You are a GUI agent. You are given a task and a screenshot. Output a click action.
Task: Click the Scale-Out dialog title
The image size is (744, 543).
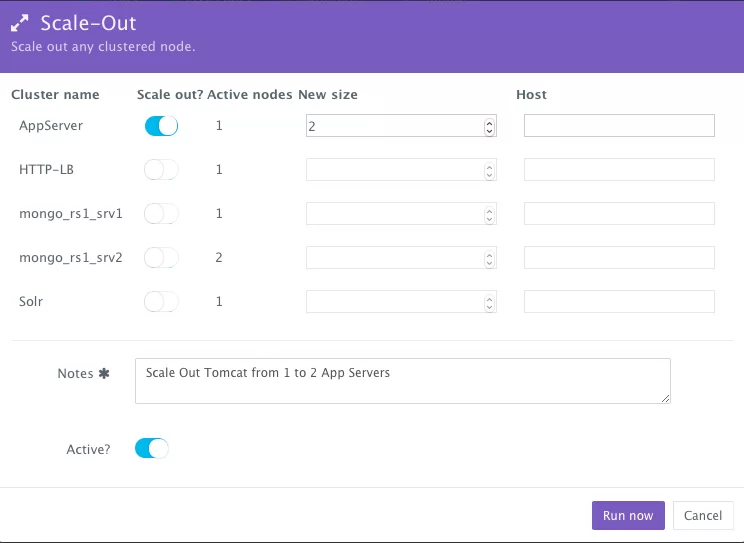(x=88, y=23)
